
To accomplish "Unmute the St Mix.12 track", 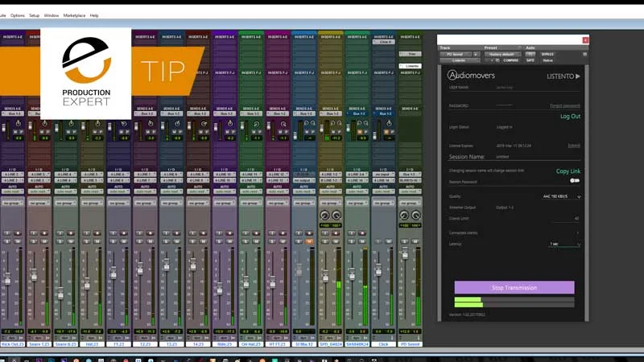I will [x=309, y=241].
